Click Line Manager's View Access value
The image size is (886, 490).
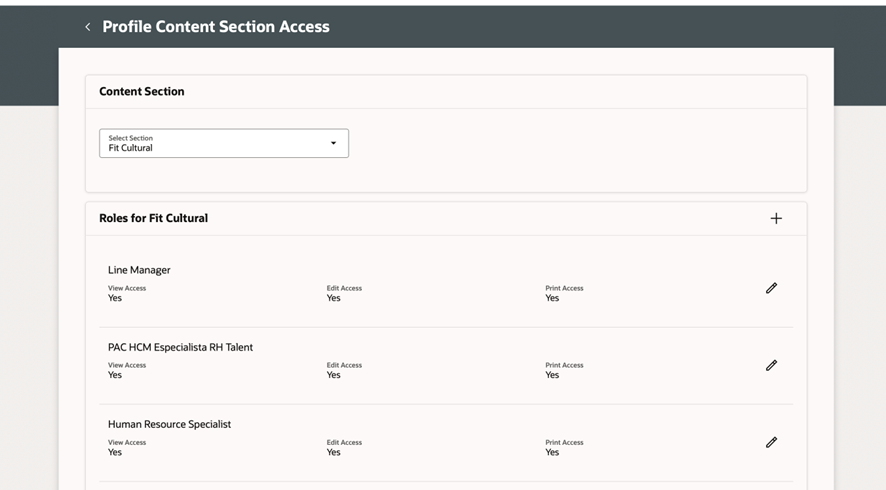(x=115, y=298)
